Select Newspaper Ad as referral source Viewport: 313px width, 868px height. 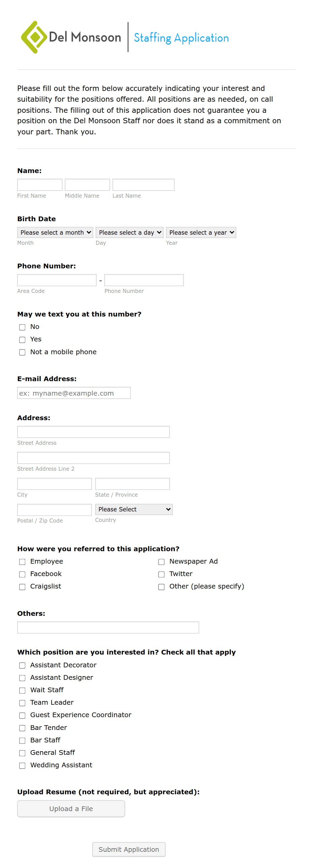162,562
